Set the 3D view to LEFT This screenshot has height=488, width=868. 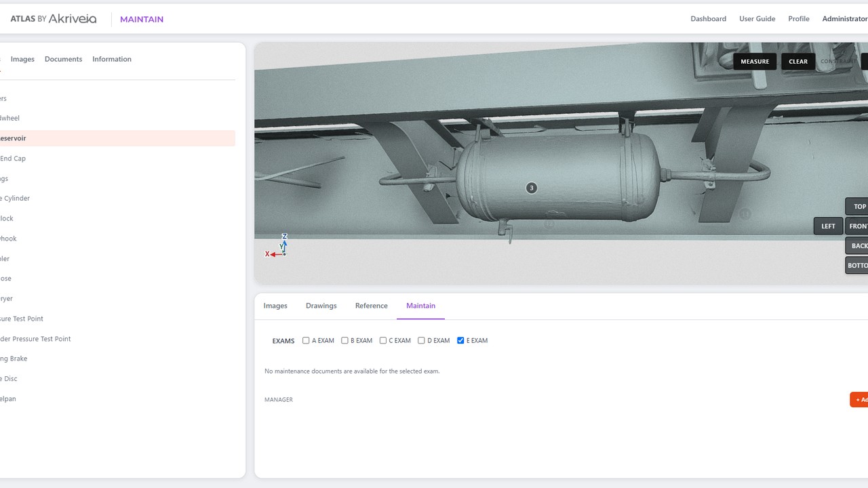click(x=828, y=226)
